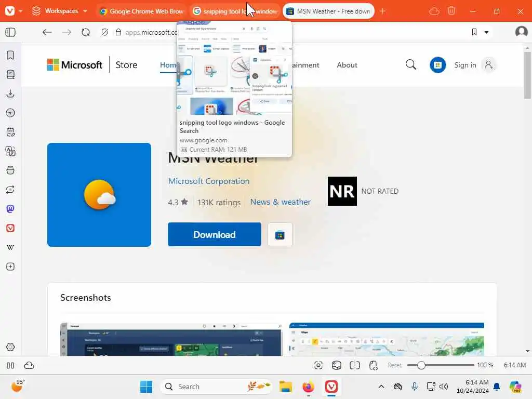Toggle tab tiling icon in status bar
The width and height of the screenshot is (532, 399).
tap(354, 365)
